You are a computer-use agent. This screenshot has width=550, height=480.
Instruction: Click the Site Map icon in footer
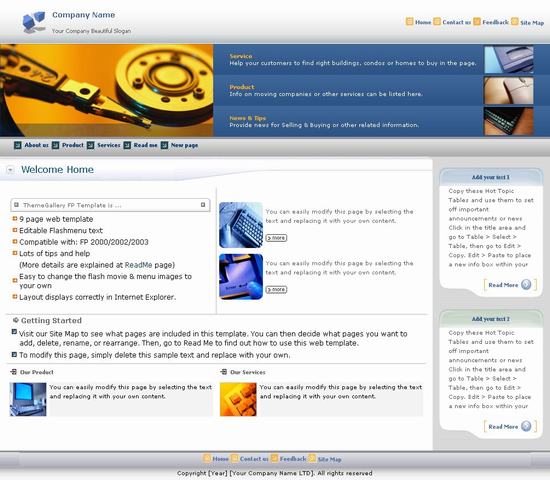pos(312,458)
